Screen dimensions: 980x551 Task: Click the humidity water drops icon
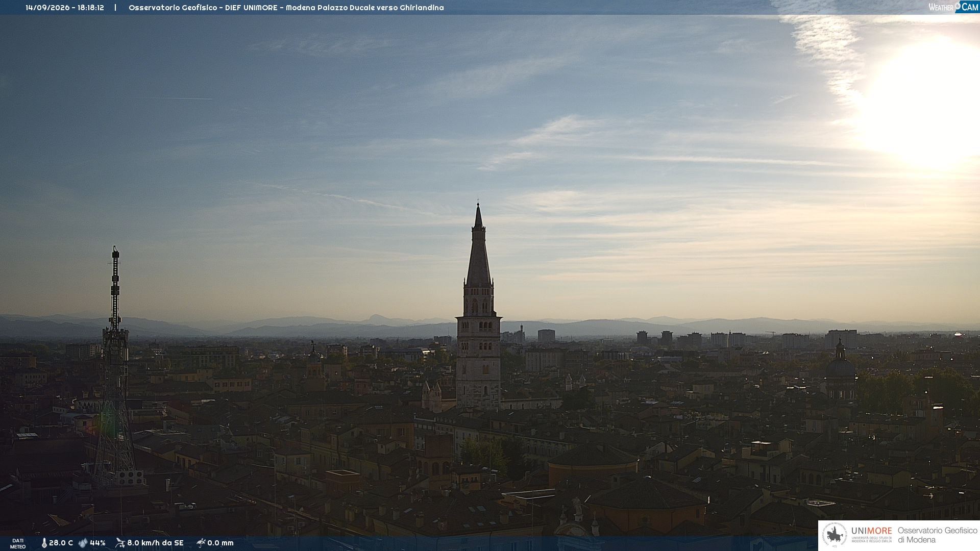[83, 543]
